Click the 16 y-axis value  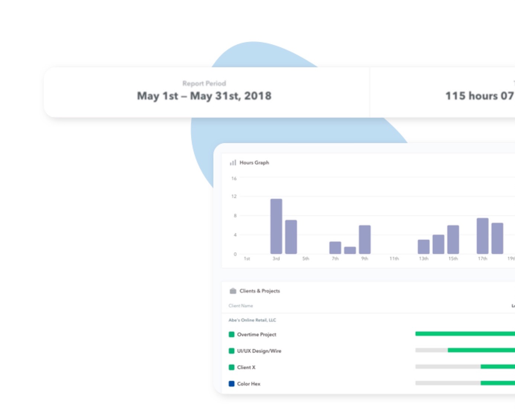[x=234, y=179]
